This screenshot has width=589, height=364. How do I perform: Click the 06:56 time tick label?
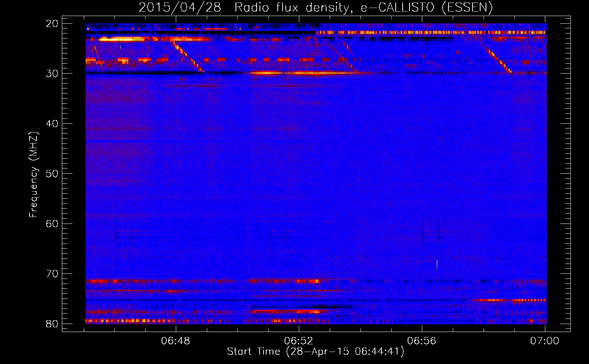click(x=422, y=341)
